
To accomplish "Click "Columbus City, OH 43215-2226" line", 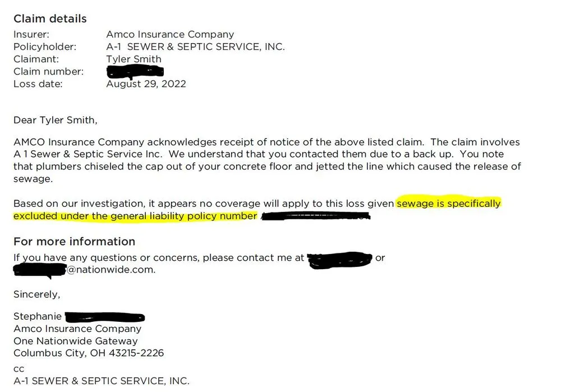I will coord(89,353).
